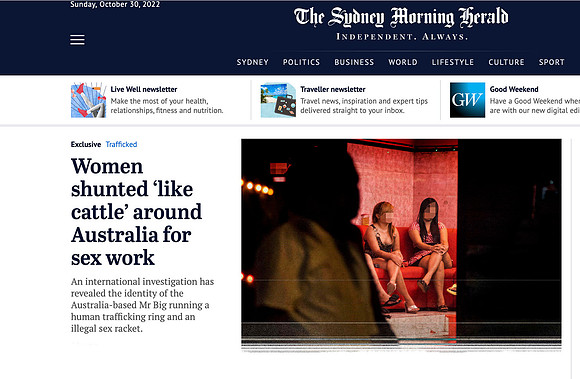Image resolution: width=580 pixels, height=379 pixels.
Task: Click the Traveller newsletter title
Action: click(x=333, y=89)
